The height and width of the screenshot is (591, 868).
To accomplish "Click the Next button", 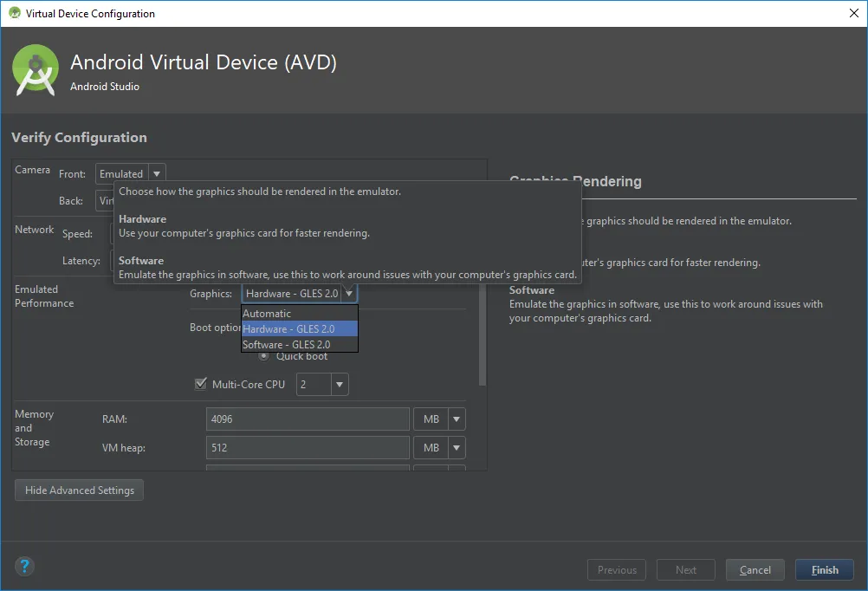I will pyautogui.click(x=686, y=569).
